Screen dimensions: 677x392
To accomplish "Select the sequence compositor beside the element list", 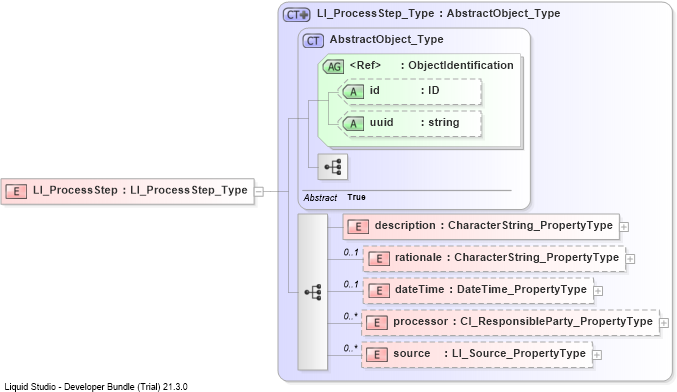I will pyautogui.click(x=313, y=292).
